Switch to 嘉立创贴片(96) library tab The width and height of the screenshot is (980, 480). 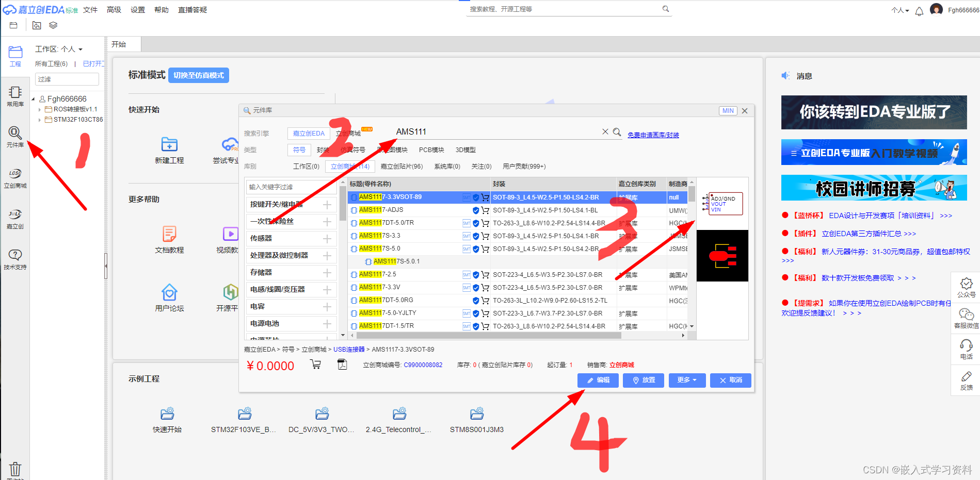tap(401, 167)
